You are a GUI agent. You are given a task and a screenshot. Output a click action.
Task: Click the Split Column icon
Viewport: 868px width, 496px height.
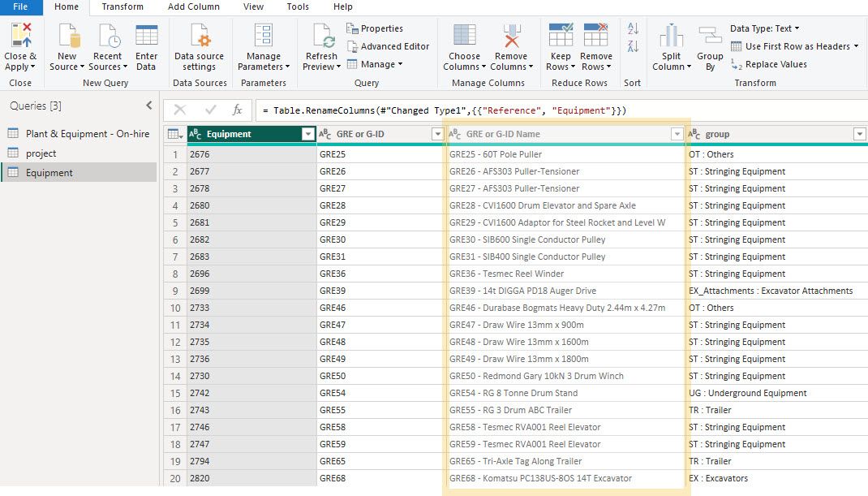pos(671,36)
